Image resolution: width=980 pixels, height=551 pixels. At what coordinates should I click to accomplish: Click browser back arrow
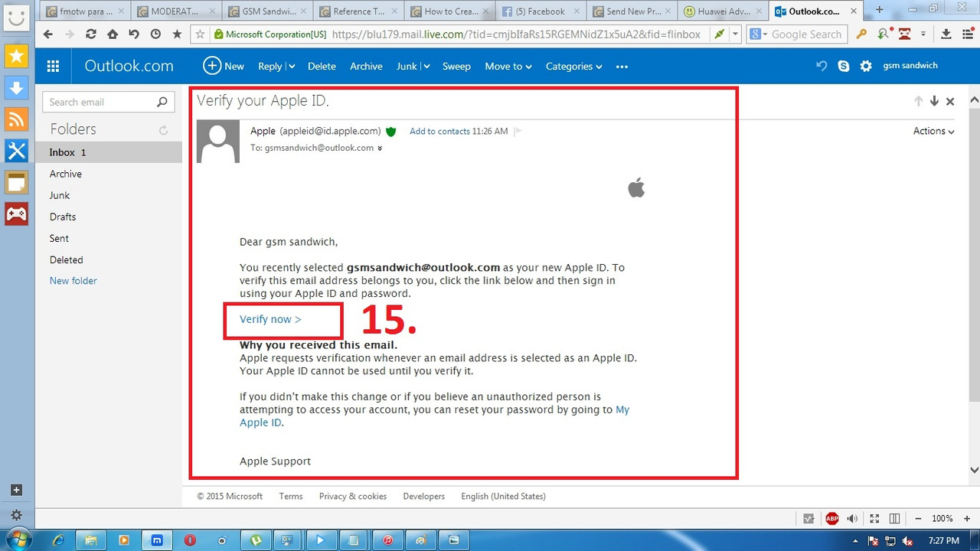47,34
